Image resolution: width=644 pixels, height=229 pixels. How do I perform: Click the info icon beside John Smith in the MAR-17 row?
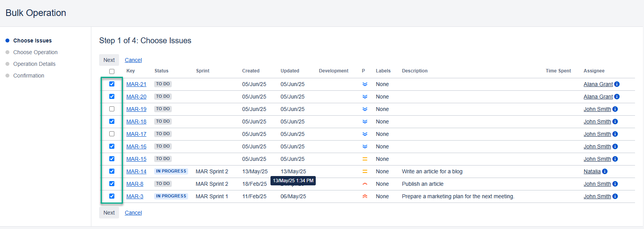615,134
